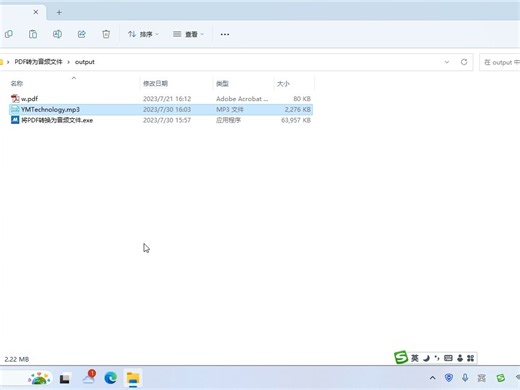Open soft keyboard from IME bar
This screenshot has width=520, height=390.
point(448,358)
